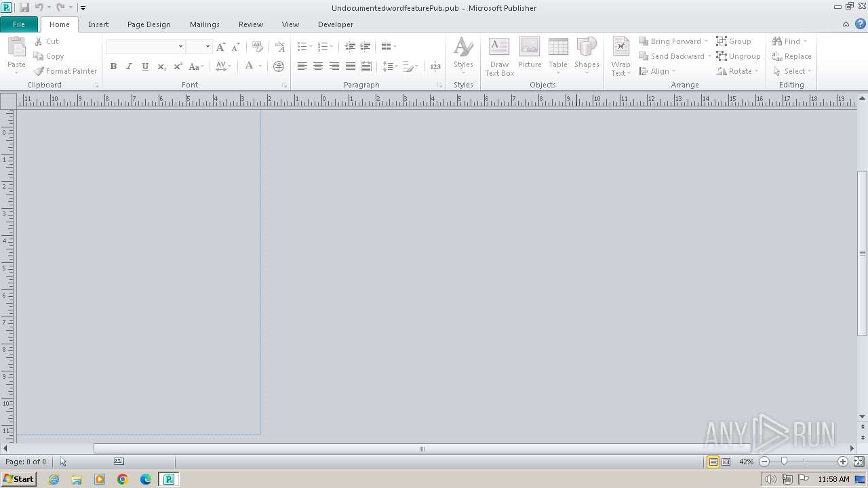The image size is (868, 488).
Task: Select the Format Painter tool
Action: point(66,71)
